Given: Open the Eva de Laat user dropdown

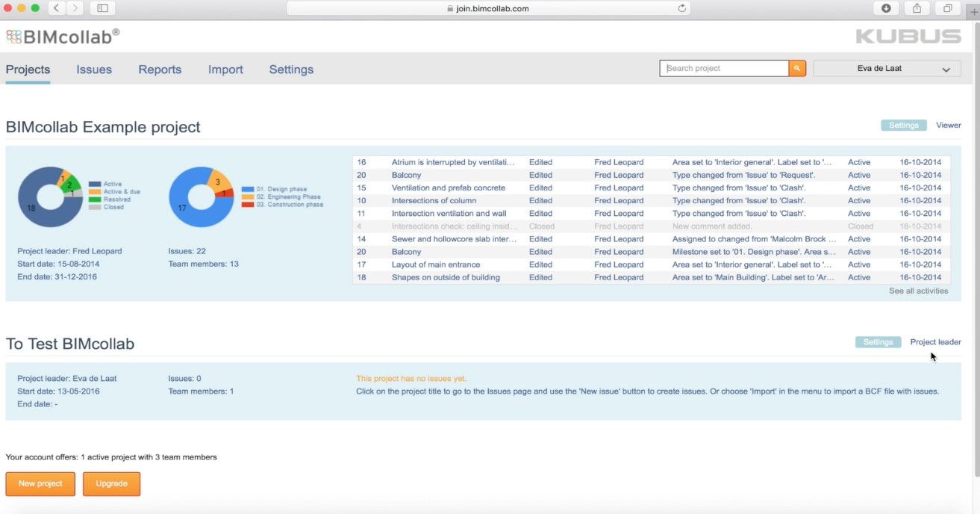Looking at the screenshot, I should 887,68.
